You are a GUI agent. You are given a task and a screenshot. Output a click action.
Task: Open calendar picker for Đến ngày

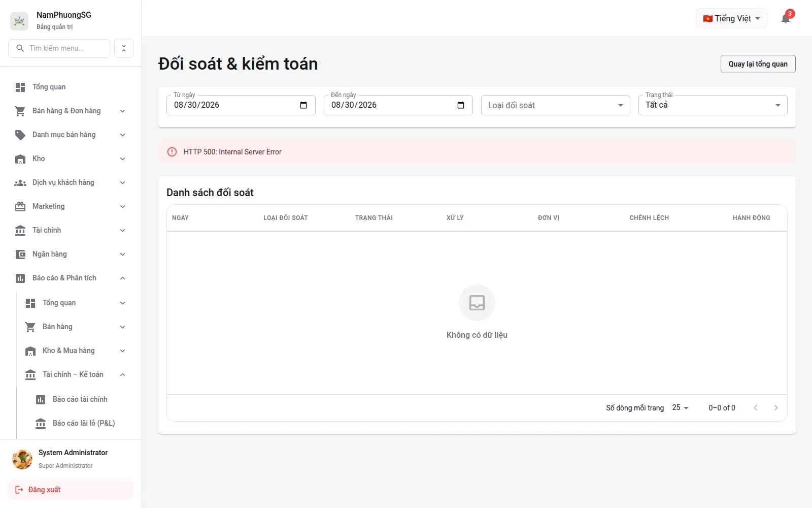coord(461,105)
